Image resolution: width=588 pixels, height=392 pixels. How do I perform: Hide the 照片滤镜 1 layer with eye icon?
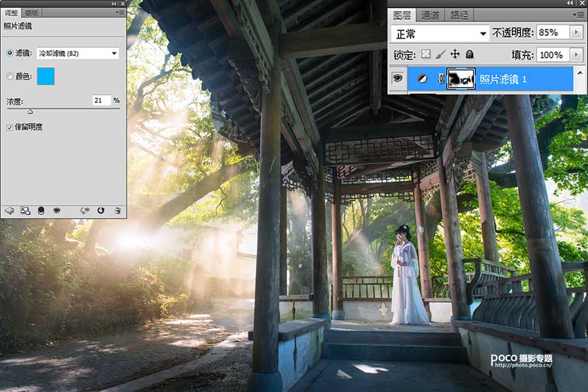click(398, 79)
